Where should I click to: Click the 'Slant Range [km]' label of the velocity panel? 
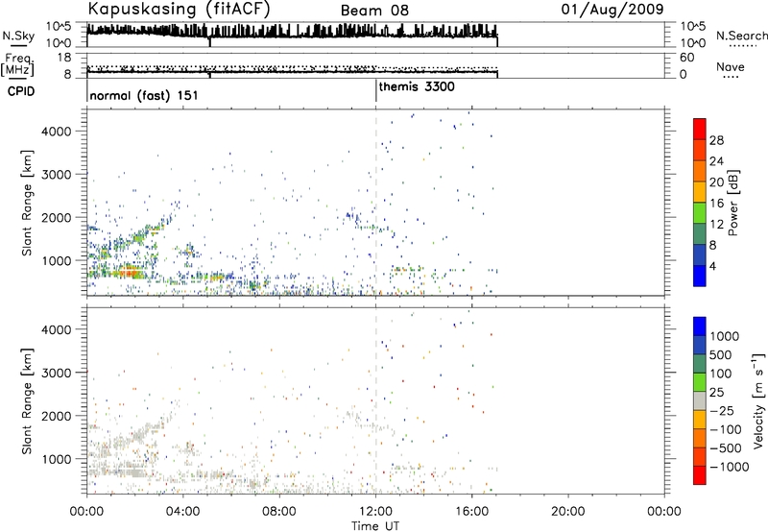(x=27, y=401)
